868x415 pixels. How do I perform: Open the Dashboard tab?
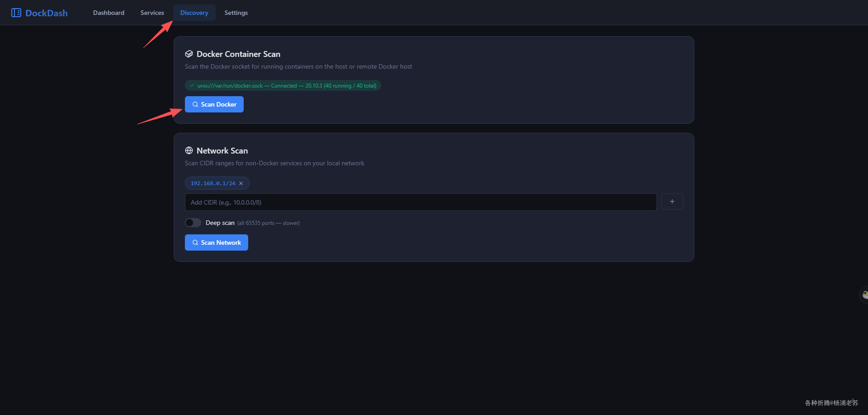108,13
